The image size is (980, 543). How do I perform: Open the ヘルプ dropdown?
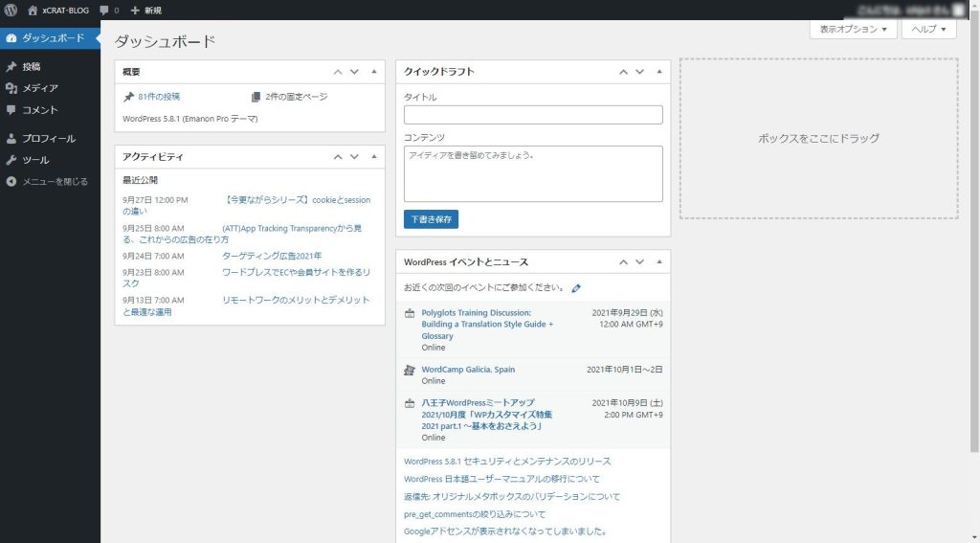point(928,30)
